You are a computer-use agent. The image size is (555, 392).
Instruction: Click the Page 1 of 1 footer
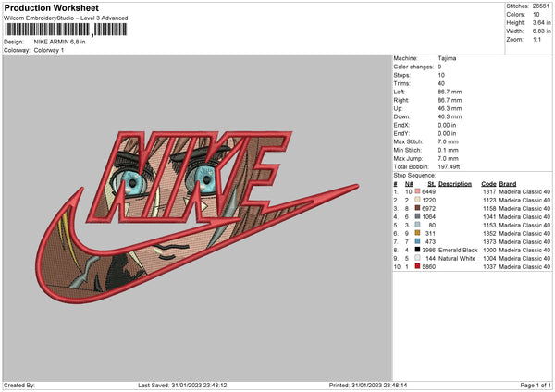[536, 385]
